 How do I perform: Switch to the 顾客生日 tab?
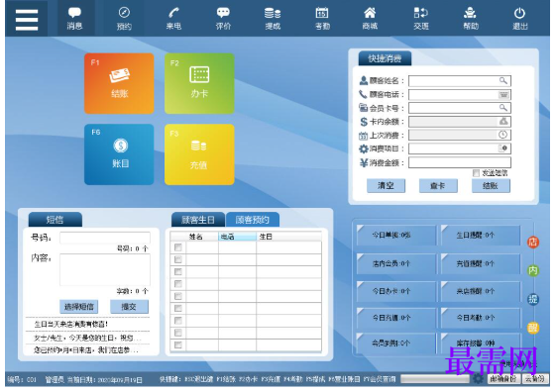click(x=198, y=220)
